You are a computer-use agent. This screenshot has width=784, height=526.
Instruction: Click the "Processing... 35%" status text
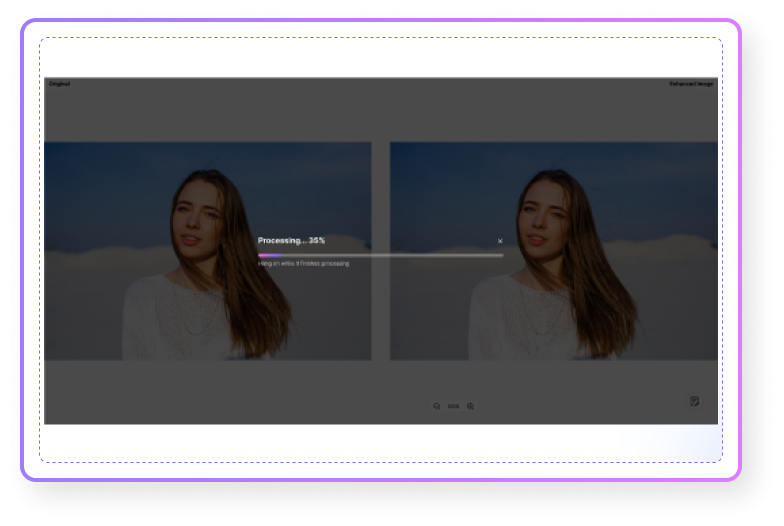coord(291,241)
